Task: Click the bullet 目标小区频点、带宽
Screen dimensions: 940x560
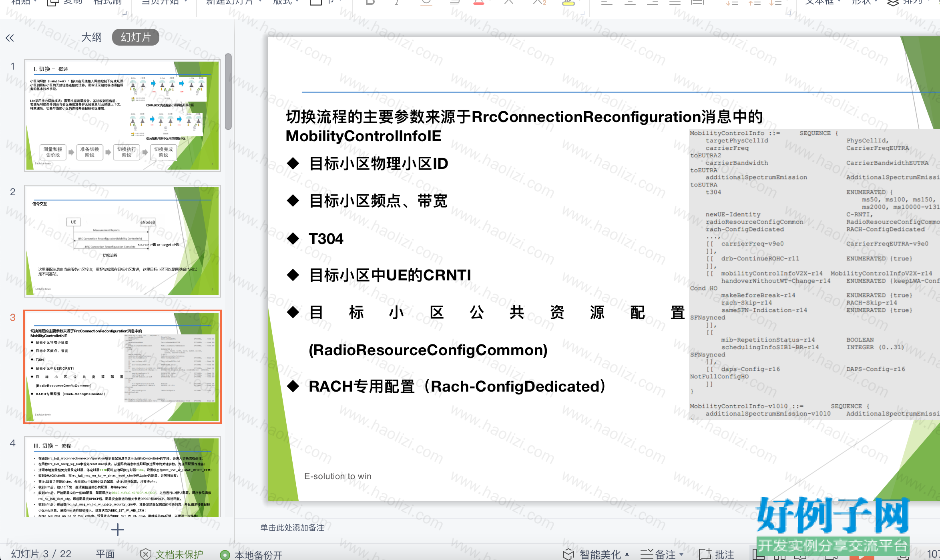Action: [x=378, y=201]
